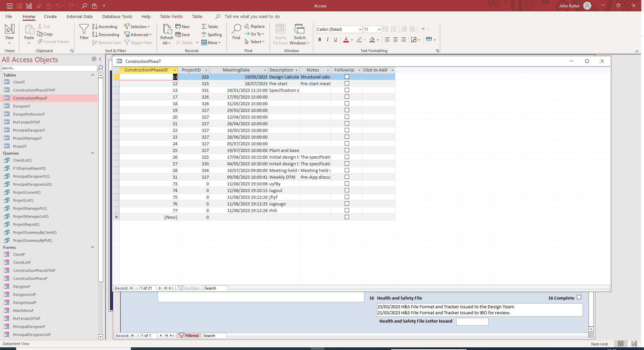Open the font size dropdown
The image size is (644, 350).
[x=379, y=29]
